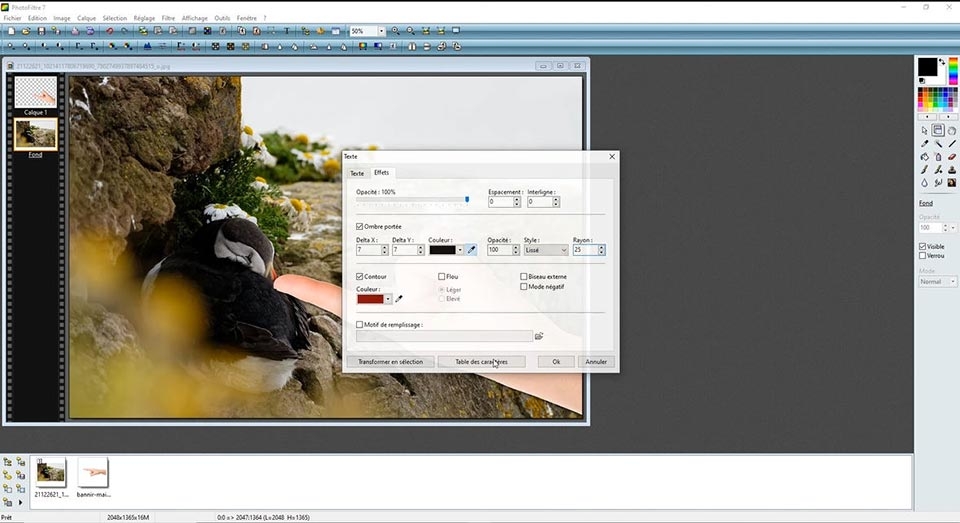Select the Text tool in top toolbar
The width and height of the screenshot is (960, 523).
pos(287,31)
